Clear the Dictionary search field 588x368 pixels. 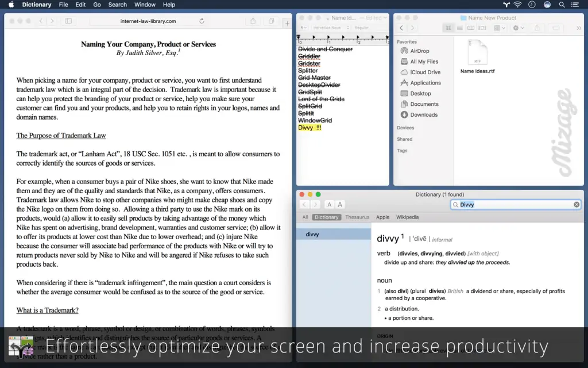[x=577, y=205]
